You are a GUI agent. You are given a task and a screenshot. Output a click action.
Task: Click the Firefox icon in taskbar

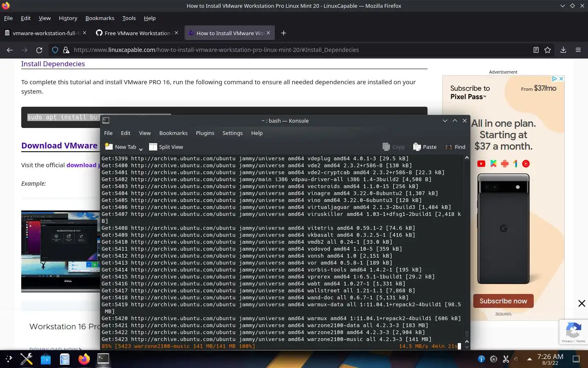click(x=84, y=359)
